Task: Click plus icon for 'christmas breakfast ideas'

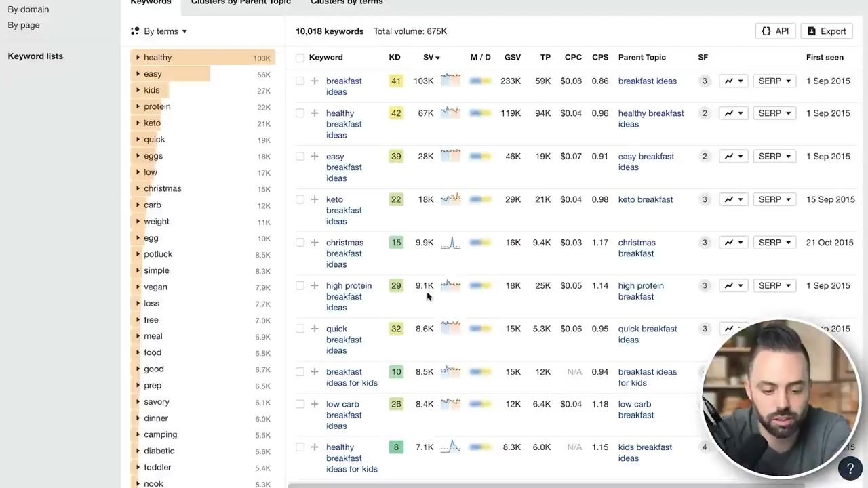Action: [x=315, y=243]
